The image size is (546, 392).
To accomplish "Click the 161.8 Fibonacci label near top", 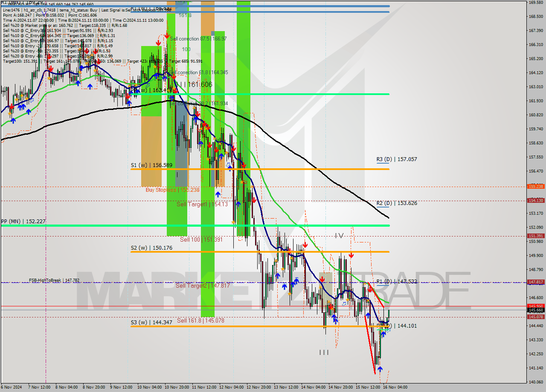I will [x=185, y=15].
